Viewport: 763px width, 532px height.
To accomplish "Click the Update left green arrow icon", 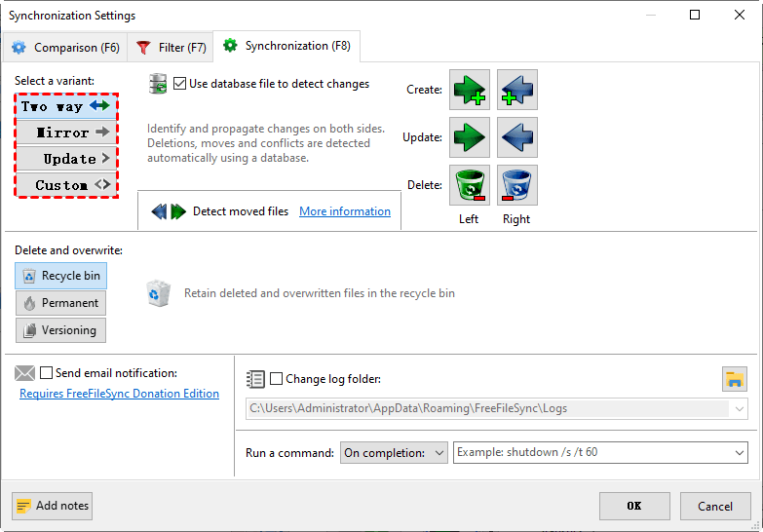I will [x=469, y=137].
